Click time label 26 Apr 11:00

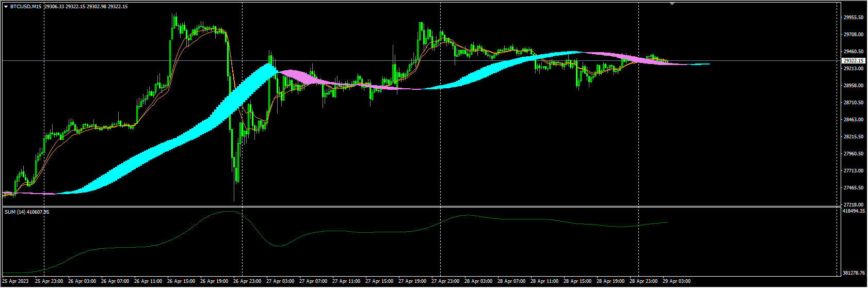click(x=149, y=281)
